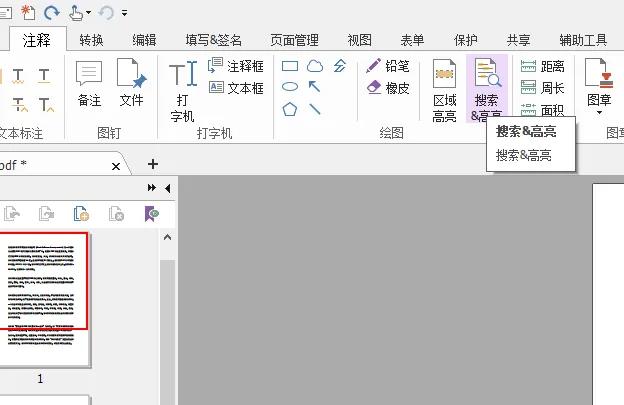Select the 铅笔 pencil tool
The height and width of the screenshot is (405, 624).
pyautogui.click(x=388, y=66)
